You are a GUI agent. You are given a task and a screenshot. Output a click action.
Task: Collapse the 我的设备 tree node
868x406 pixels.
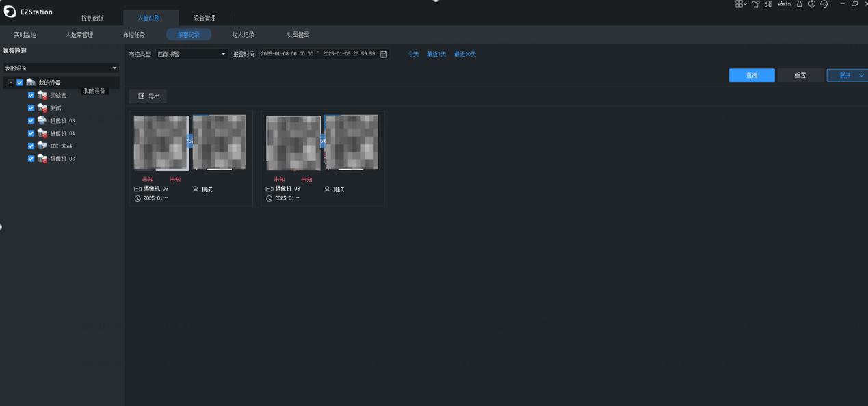pyautogui.click(x=10, y=82)
